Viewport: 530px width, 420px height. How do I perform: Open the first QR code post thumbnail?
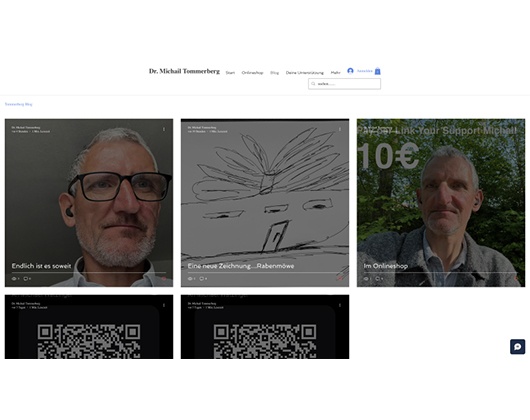click(89, 327)
